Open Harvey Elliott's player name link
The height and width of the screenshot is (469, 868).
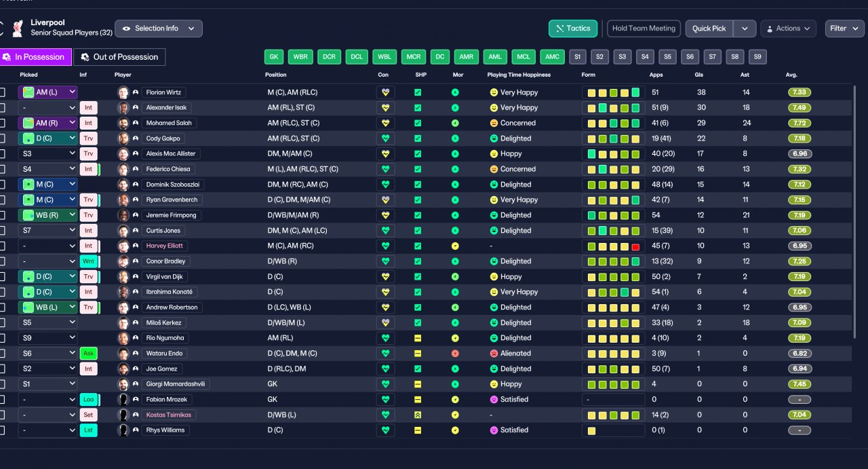(x=164, y=246)
